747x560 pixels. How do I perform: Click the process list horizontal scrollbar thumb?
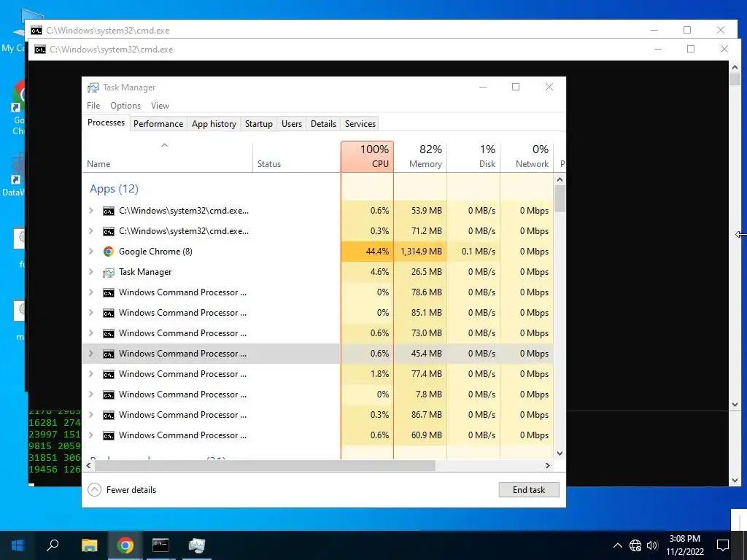pyautogui.click(x=264, y=466)
